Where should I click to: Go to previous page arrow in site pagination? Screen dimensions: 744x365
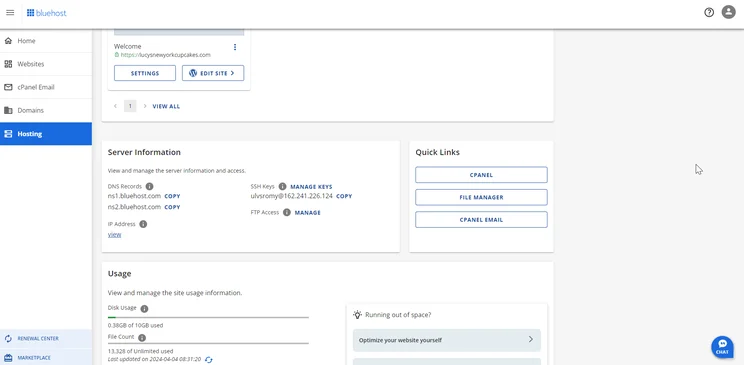click(115, 106)
